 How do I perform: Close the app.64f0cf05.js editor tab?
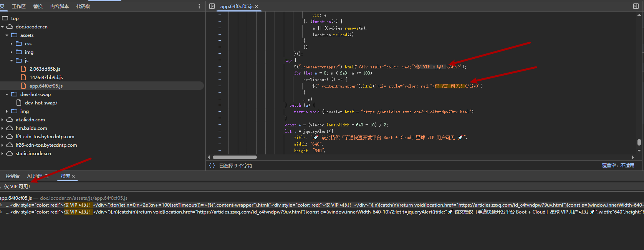[257, 7]
